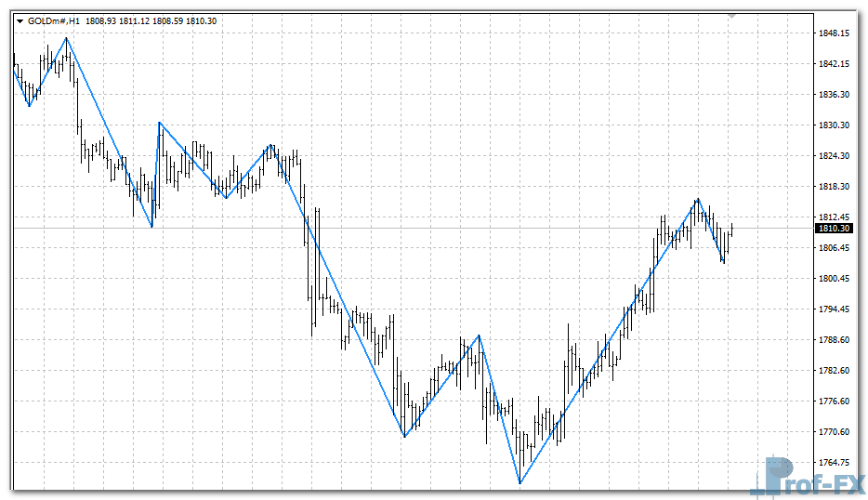Click the 1848.15 price scale label

click(x=834, y=33)
